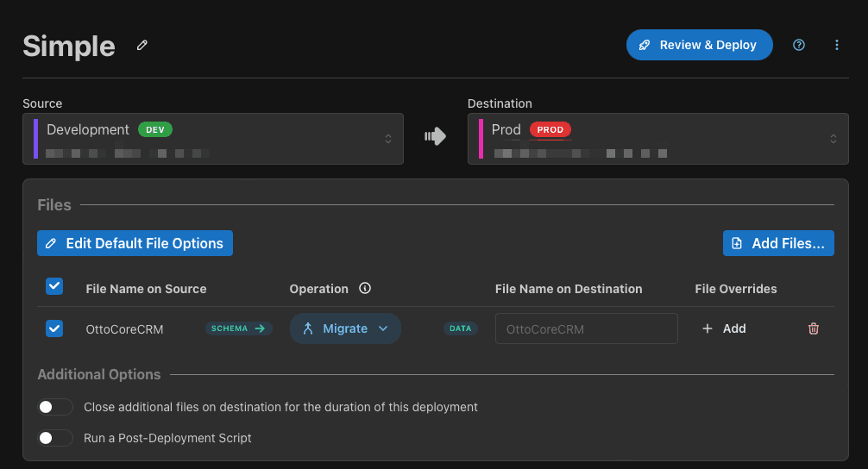Delete the OttoCoreCRM file row via trash icon
Image resolution: width=868 pixels, height=469 pixels.
pos(813,328)
